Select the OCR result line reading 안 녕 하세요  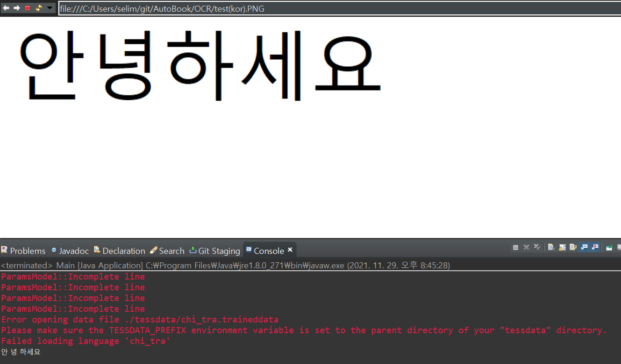[x=21, y=352]
